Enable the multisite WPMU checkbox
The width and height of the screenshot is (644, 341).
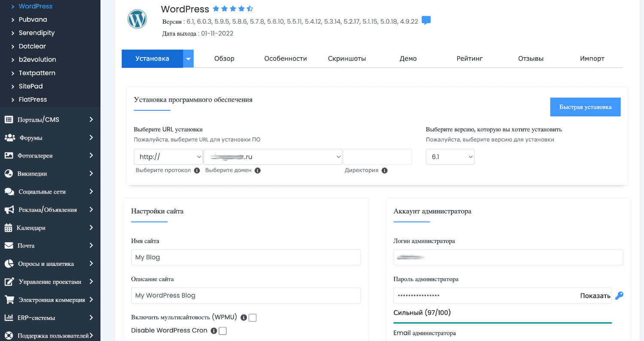tap(252, 318)
